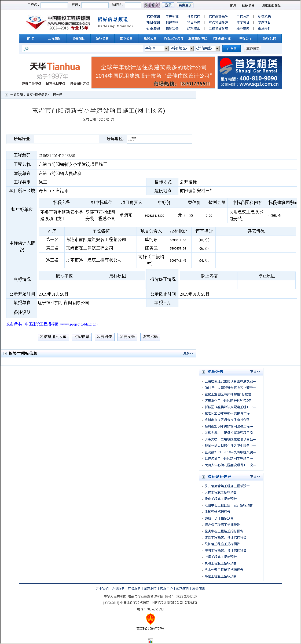This screenshot has height=644, width=301.
Task: Click the 登录 login button
Action: [x=168, y=5]
